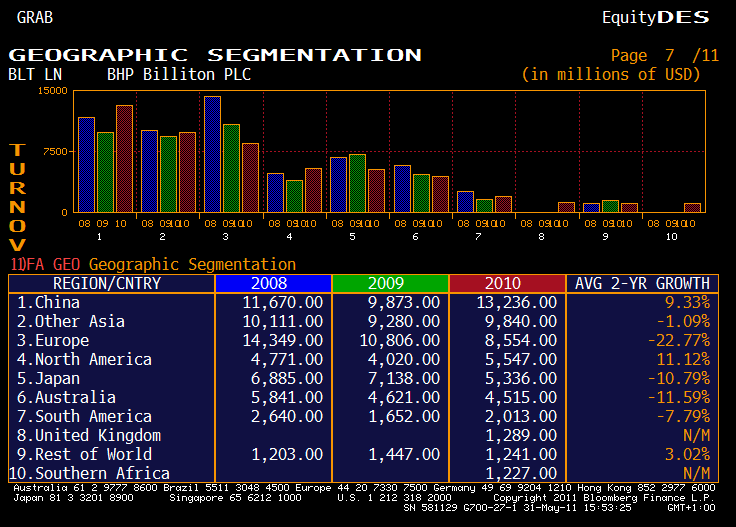The image size is (736, 527).
Task: Select the North America row label
Action: [84, 359]
